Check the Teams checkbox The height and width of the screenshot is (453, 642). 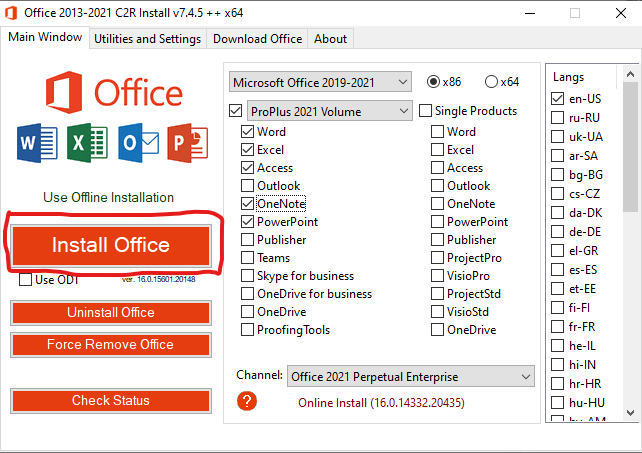click(x=247, y=258)
